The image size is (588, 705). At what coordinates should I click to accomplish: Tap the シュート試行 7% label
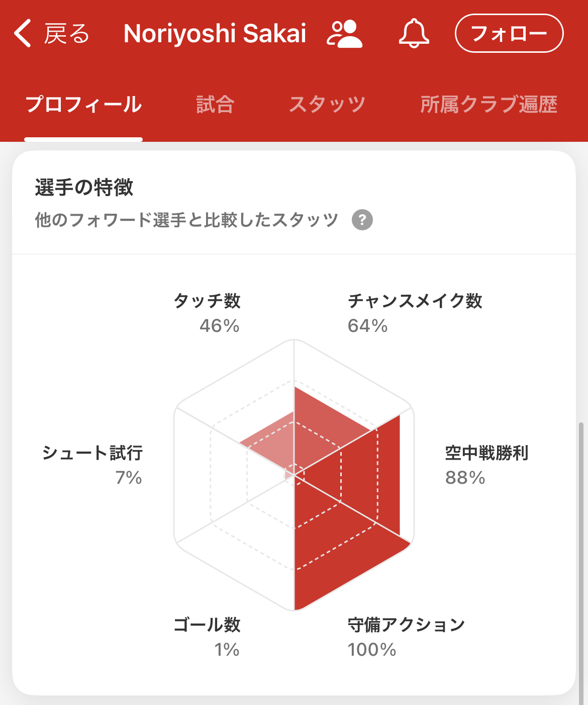pos(92,465)
